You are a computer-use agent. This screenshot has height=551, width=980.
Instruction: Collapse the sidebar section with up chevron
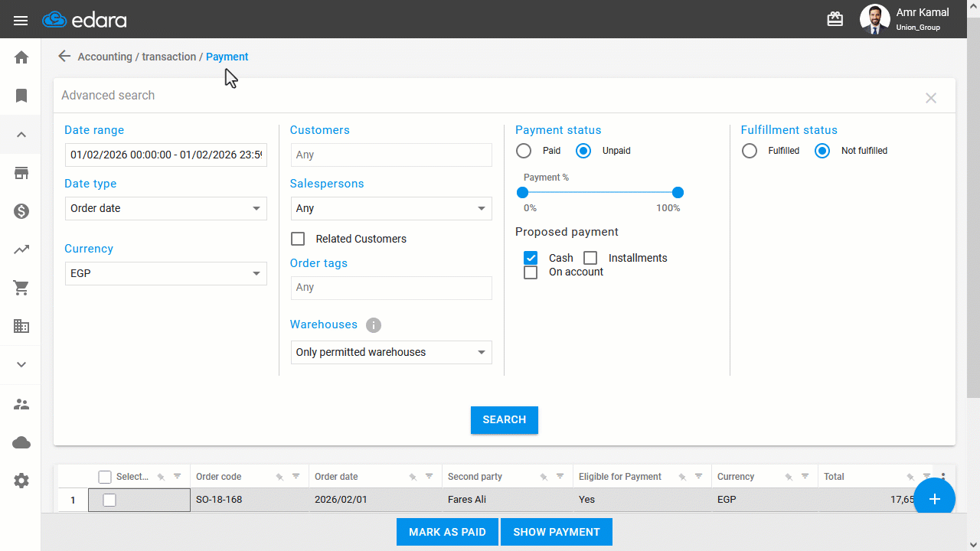21,135
